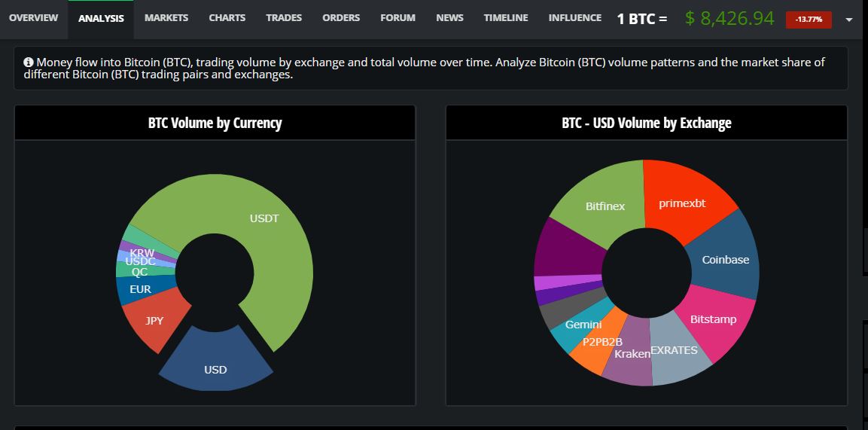
Task: Expand the BTC price currency dropdown arrow
Action: click(849, 20)
